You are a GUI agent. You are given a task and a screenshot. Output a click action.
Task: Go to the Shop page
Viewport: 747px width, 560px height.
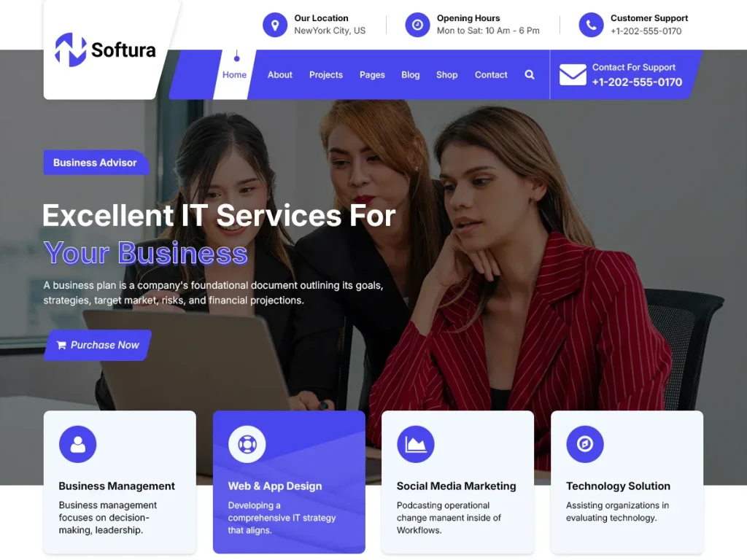[447, 75]
